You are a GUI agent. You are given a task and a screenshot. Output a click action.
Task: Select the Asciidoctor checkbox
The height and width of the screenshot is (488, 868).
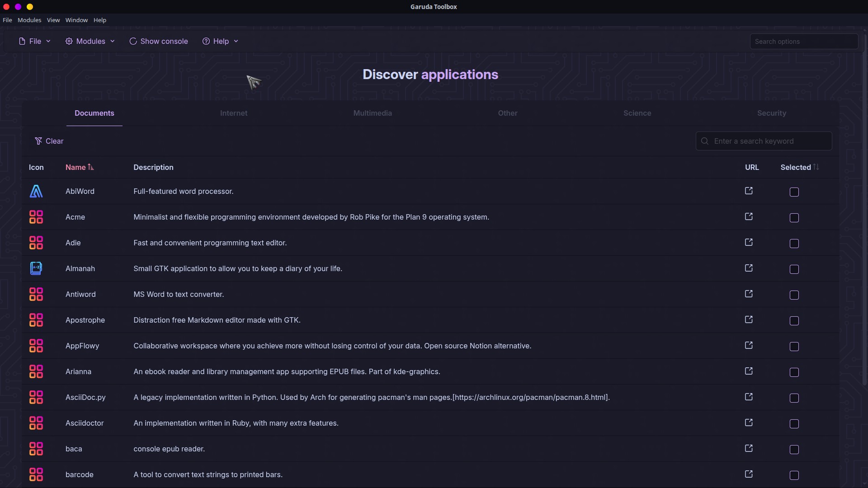[x=794, y=424]
